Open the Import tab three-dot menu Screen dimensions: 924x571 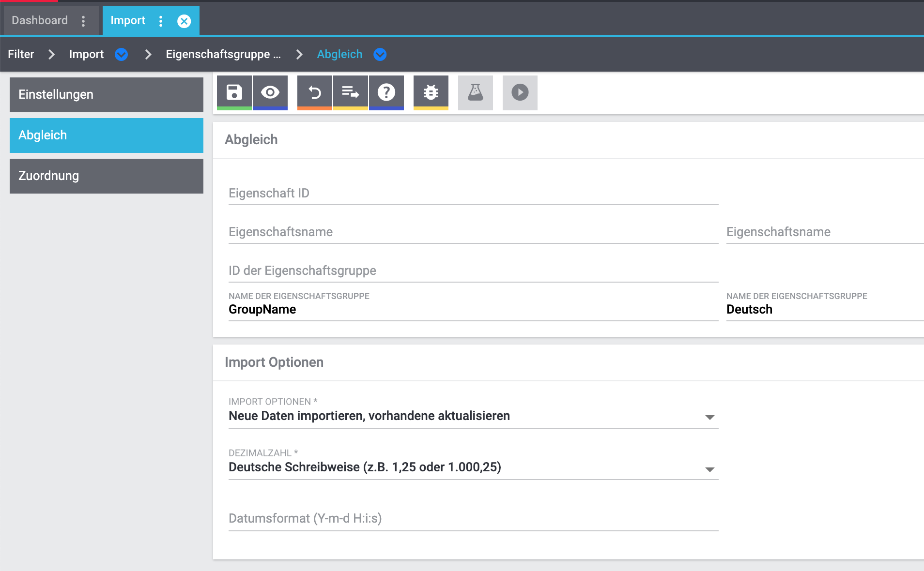tap(161, 21)
